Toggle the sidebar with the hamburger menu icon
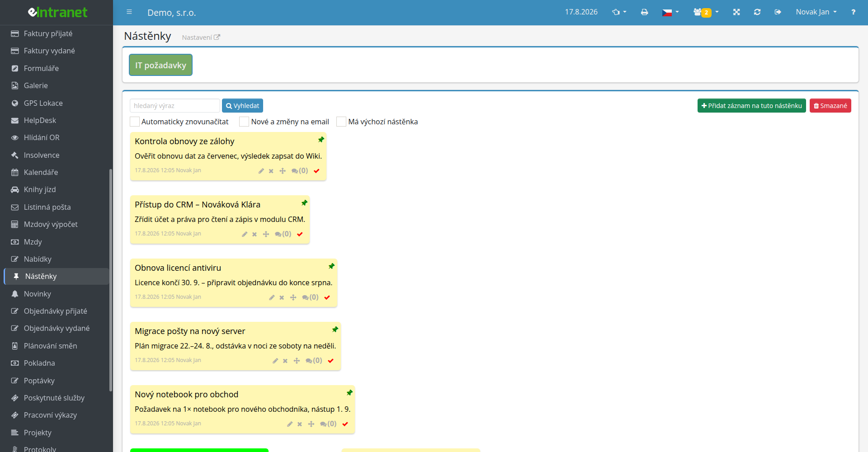 [x=129, y=12]
